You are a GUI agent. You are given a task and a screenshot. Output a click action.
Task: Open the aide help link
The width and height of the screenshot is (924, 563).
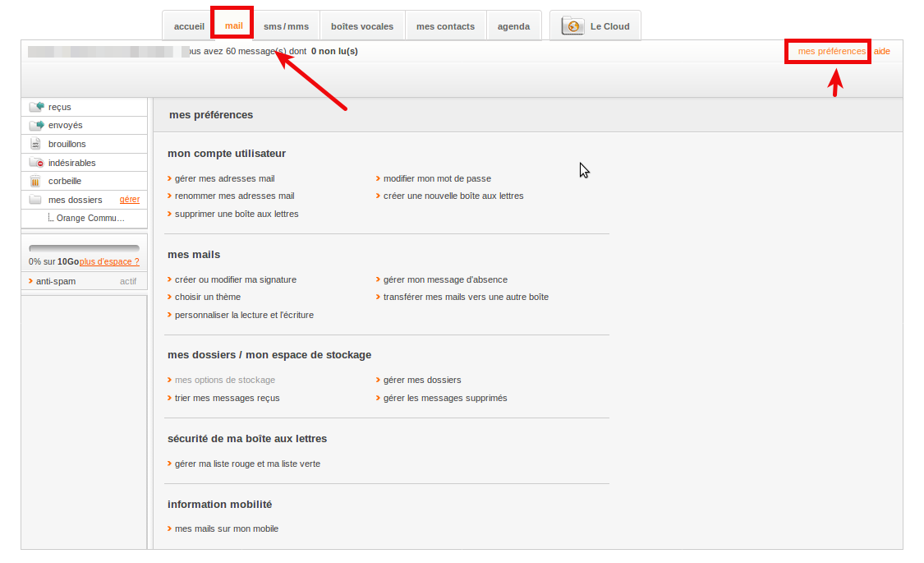coord(881,51)
